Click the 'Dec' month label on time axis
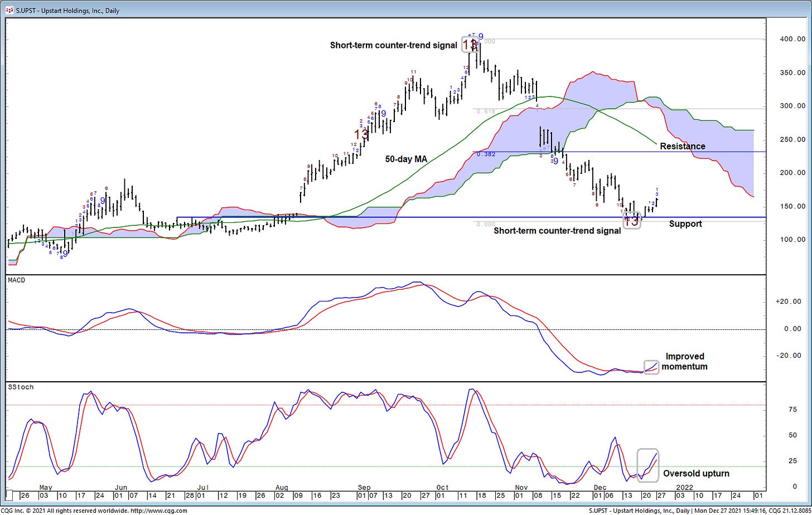This screenshot has width=812, height=515. [600, 487]
